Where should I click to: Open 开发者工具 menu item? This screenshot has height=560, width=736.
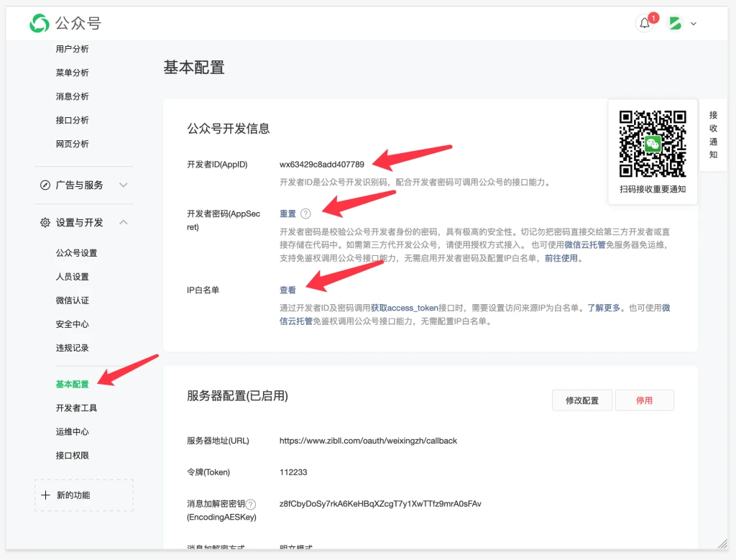(x=76, y=408)
